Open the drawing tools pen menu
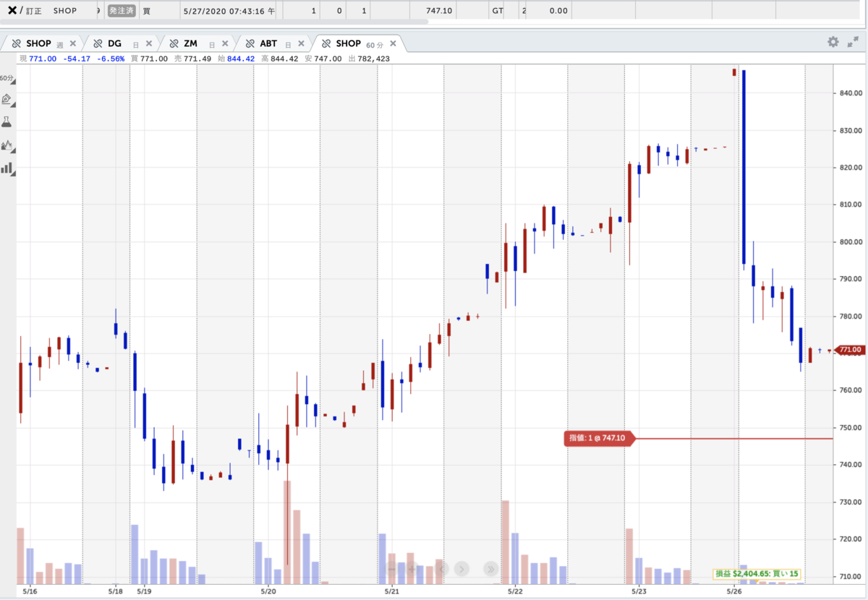868x600 pixels. pyautogui.click(x=7, y=99)
